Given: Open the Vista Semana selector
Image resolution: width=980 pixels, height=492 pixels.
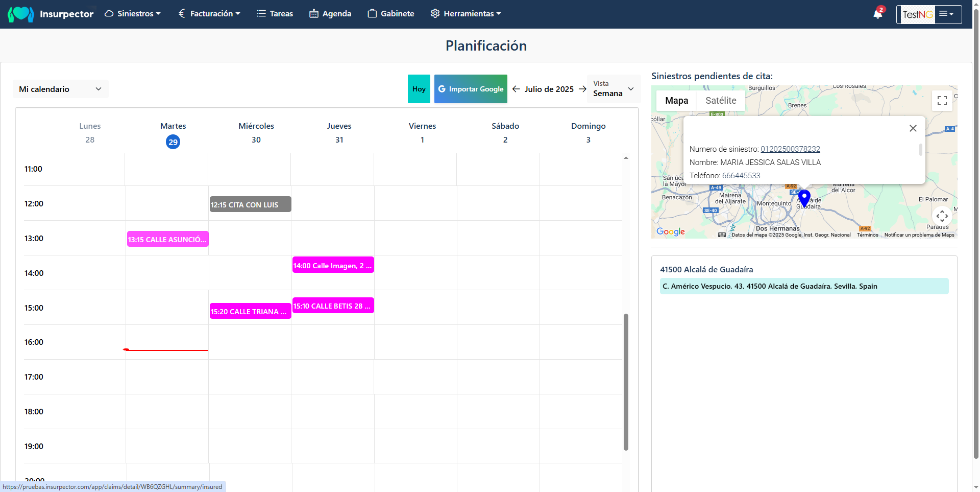Looking at the screenshot, I should pyautogui.click(x=613, y=88).
